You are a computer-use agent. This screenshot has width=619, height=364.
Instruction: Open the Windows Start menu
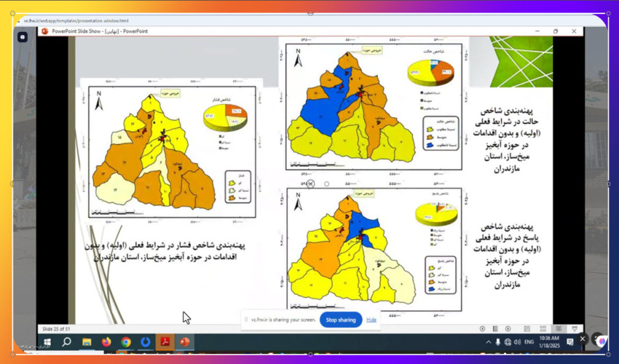(x=47, y=342)
